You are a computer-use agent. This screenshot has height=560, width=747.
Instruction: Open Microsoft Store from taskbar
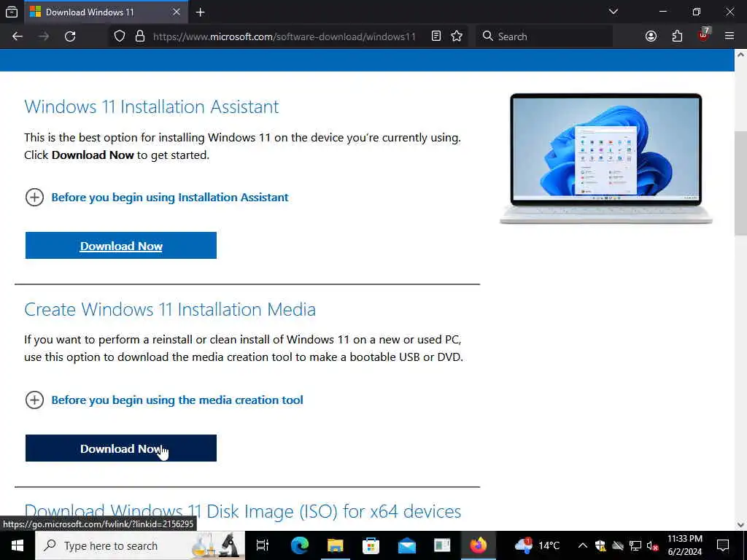(371, 545)
